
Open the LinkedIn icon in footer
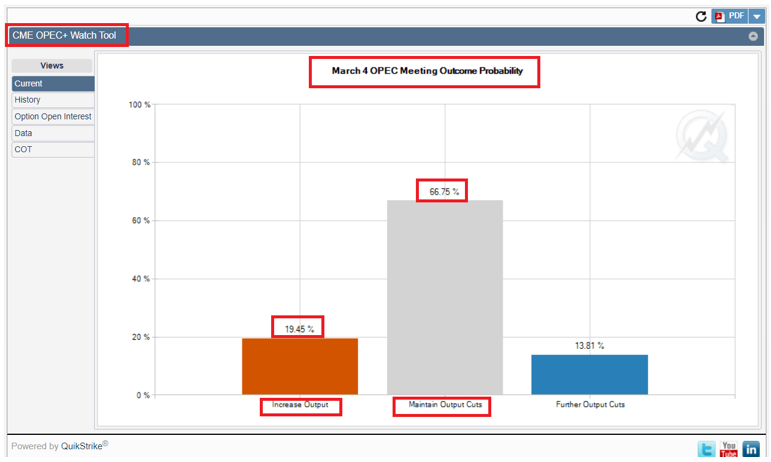coord(751,449)
